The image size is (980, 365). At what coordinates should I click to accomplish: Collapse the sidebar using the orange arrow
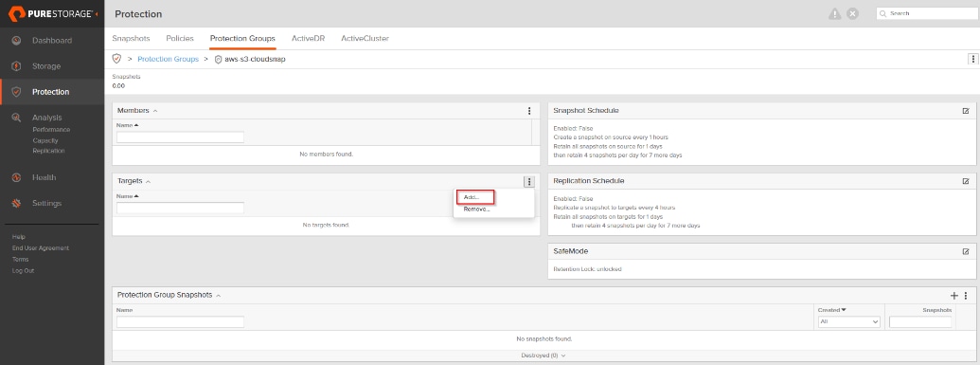pyautogui.click(x=97, y=13)
